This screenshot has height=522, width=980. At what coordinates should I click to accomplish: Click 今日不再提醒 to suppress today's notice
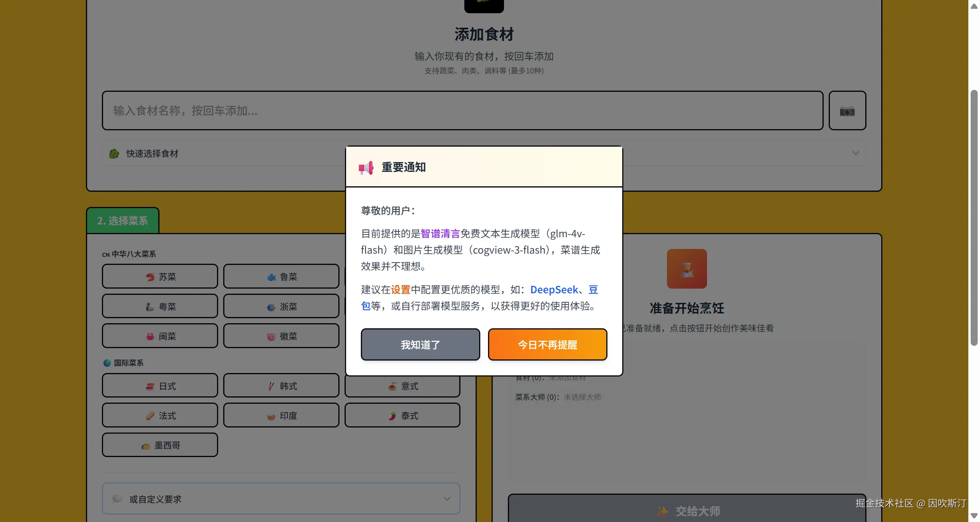[547, 344]
